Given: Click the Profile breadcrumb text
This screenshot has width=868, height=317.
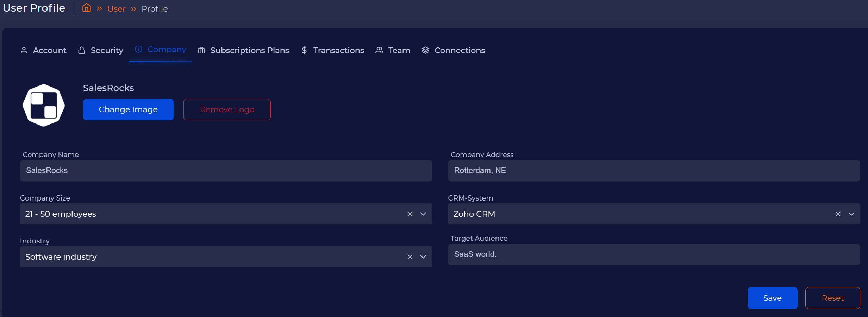Looking at the screenshot, I should coord(155,9).
